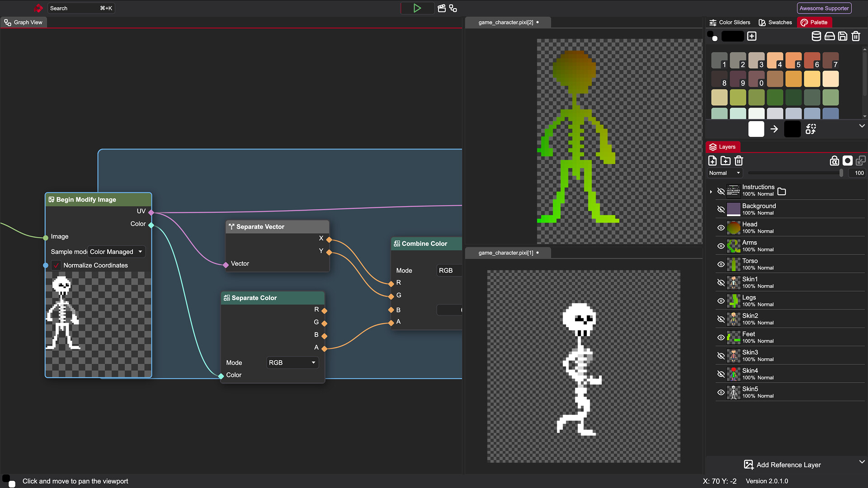The image size is (868, 488).
Task: Show the Skin2 layer
Action: coord(721,319)
